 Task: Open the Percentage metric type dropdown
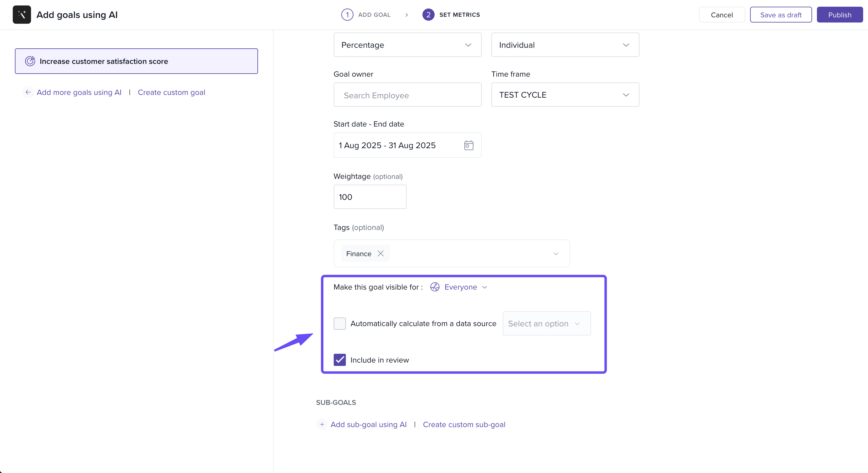pyautogui.click(x=407, y=45)
